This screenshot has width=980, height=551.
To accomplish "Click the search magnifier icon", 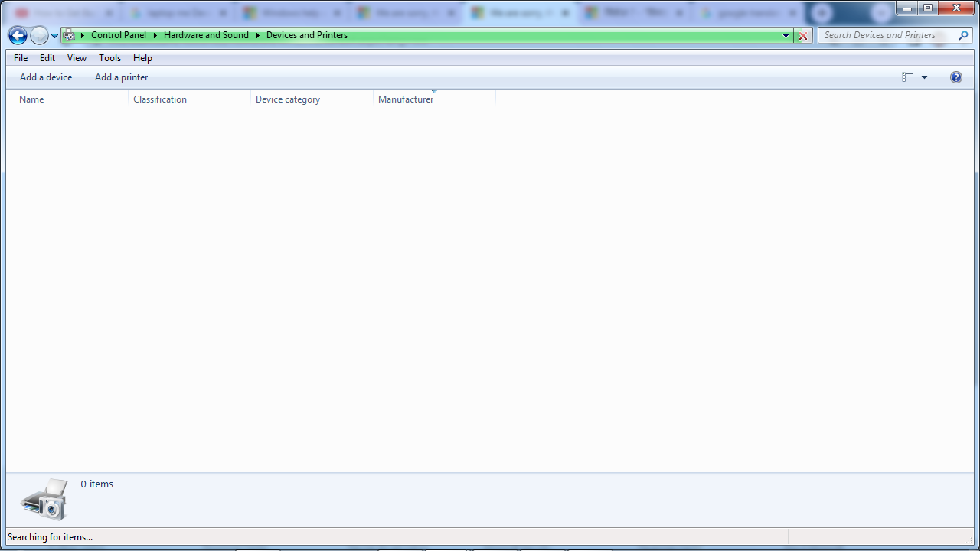I will [964, 35].
